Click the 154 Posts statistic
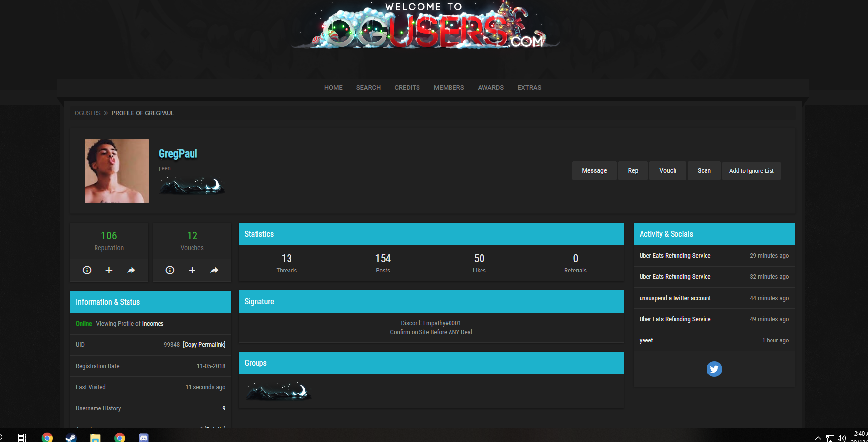Image resolution: width=868 pixels, height=442 pixels. 383,259
